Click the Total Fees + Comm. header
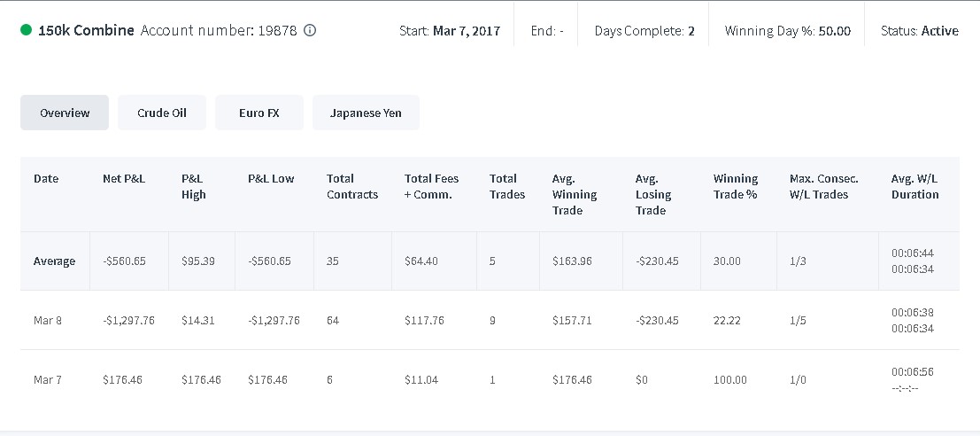 pyautogui.click(x=432, y=186)
